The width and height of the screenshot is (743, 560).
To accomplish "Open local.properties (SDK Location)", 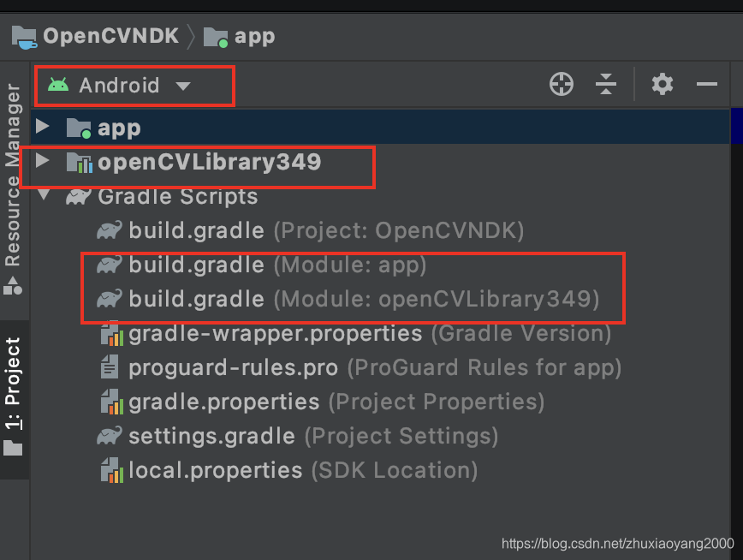I will pos(303,470).
